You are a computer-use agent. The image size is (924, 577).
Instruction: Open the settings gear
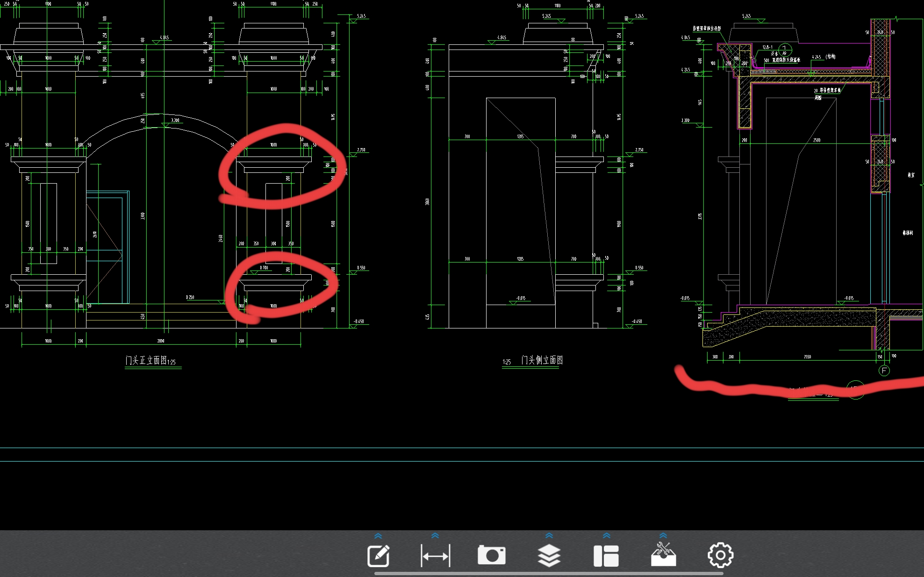720,555
